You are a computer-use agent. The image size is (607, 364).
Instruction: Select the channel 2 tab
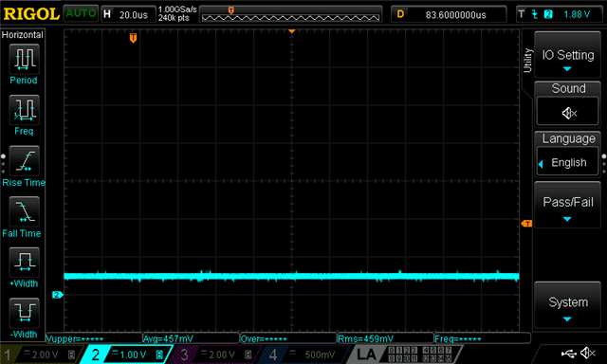coord(126,355)
